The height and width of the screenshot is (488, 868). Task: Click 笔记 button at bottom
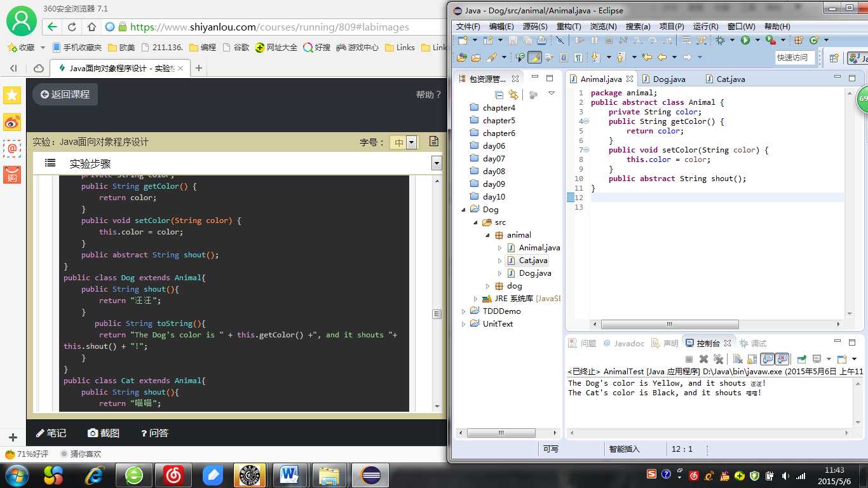coord(51,433)
